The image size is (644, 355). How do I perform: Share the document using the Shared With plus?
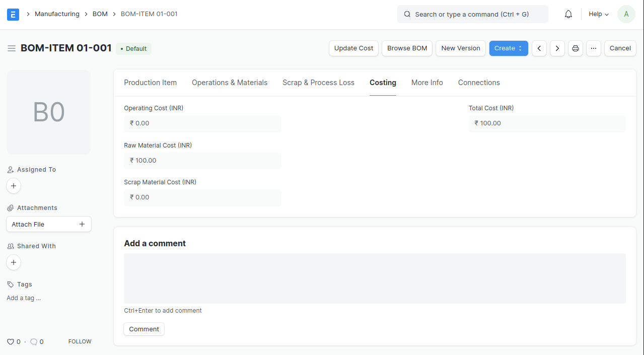click(13, 262)
